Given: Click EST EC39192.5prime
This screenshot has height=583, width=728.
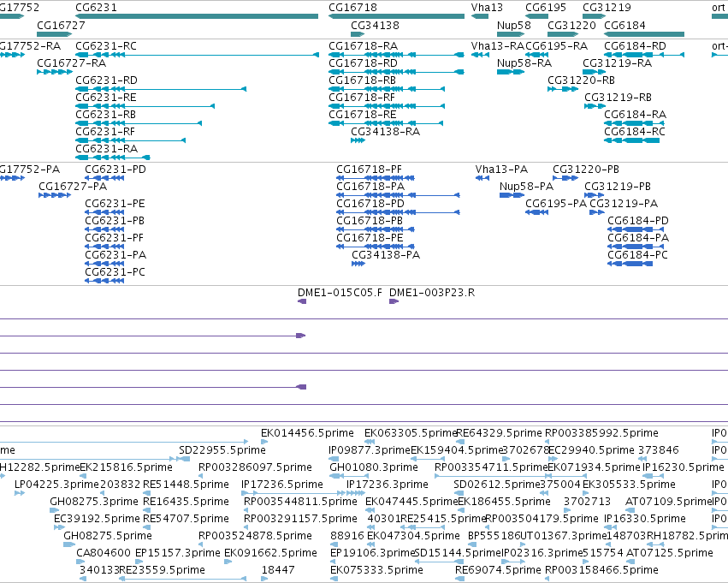Looking at the screenshot, I should click(59, 527).
